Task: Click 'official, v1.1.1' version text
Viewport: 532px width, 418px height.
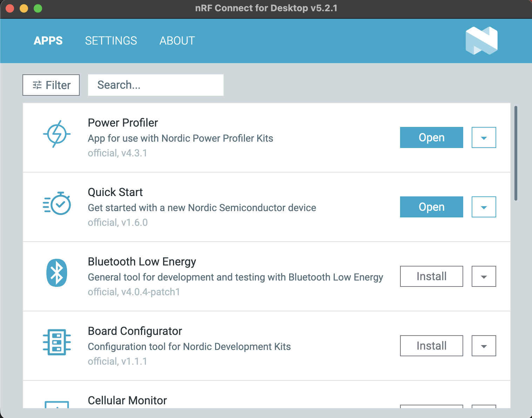Action: click(x=117, y=361)
